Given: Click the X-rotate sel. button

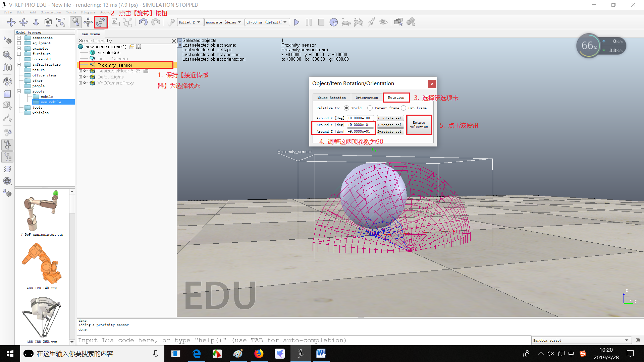Looking at the screenshot, I should click(x=390, y=118).
